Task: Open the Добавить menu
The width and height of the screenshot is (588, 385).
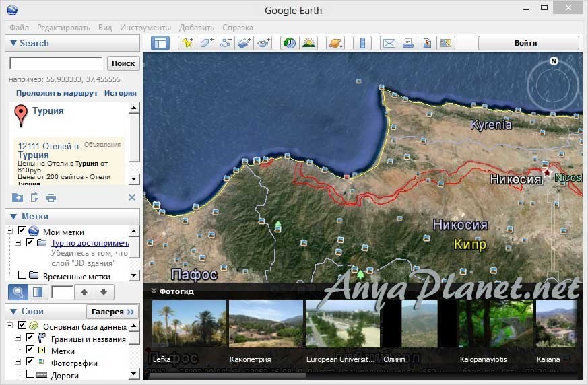Action: (x=196, y=28)
